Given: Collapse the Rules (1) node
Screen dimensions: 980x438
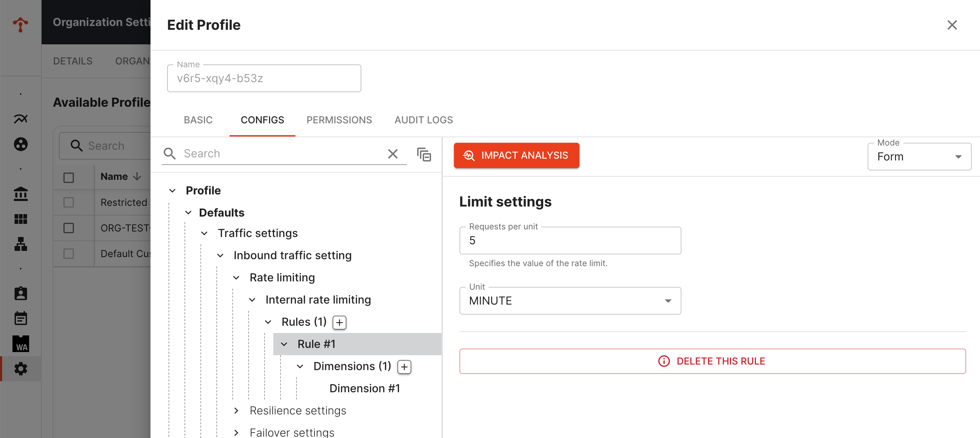Looking at the screenshot, I should 268,322.
